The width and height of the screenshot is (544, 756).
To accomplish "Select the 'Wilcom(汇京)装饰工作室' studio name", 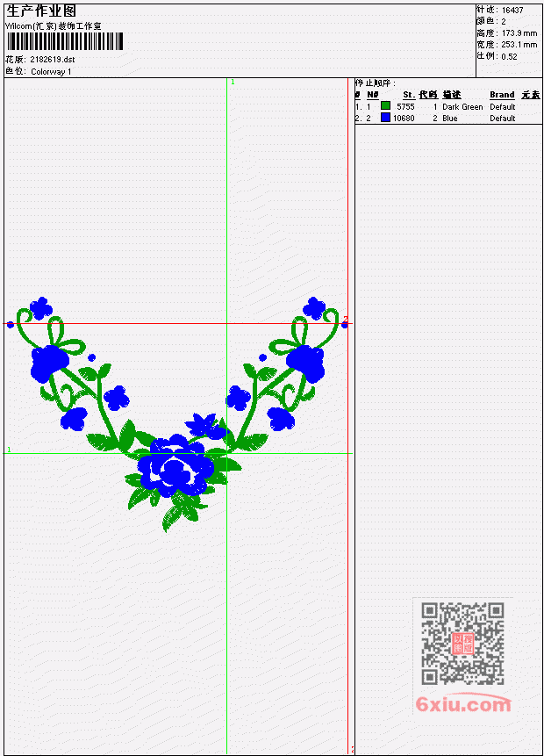I will (54, 26).
